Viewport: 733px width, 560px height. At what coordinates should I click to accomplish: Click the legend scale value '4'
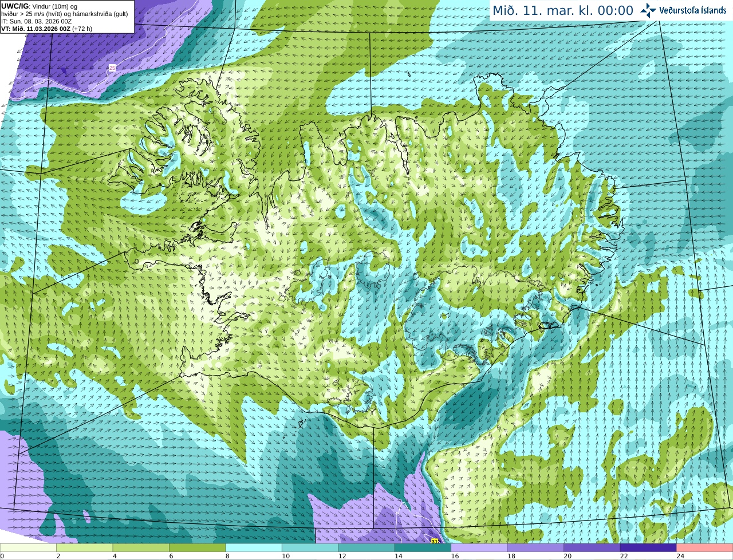pos(115,556)
